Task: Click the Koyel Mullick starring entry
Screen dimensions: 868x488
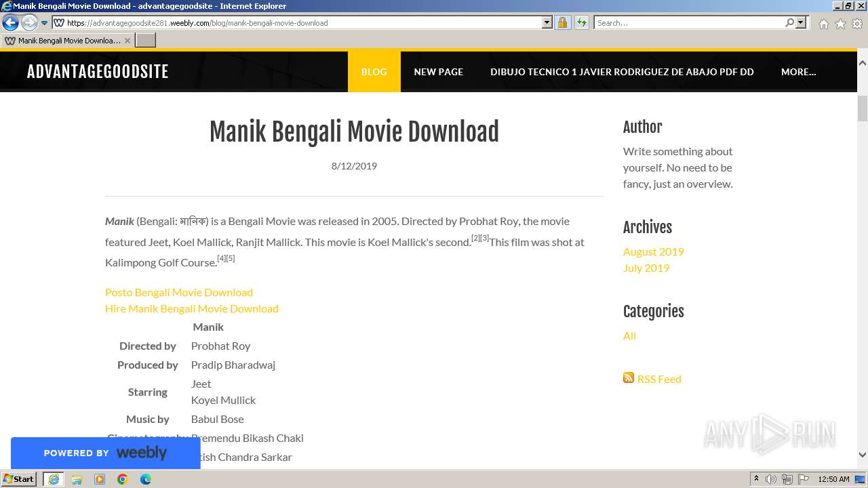Action: (224, 400)
